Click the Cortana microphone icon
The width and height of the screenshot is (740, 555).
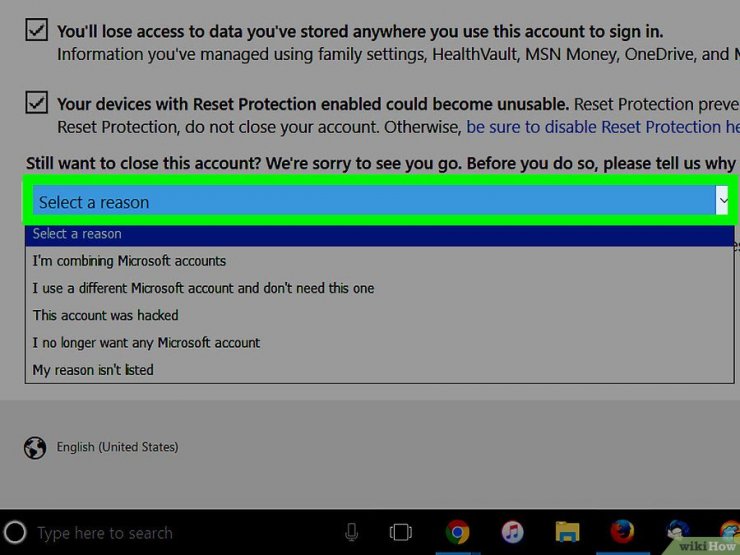pyautogui.click(x=351, y=532)
